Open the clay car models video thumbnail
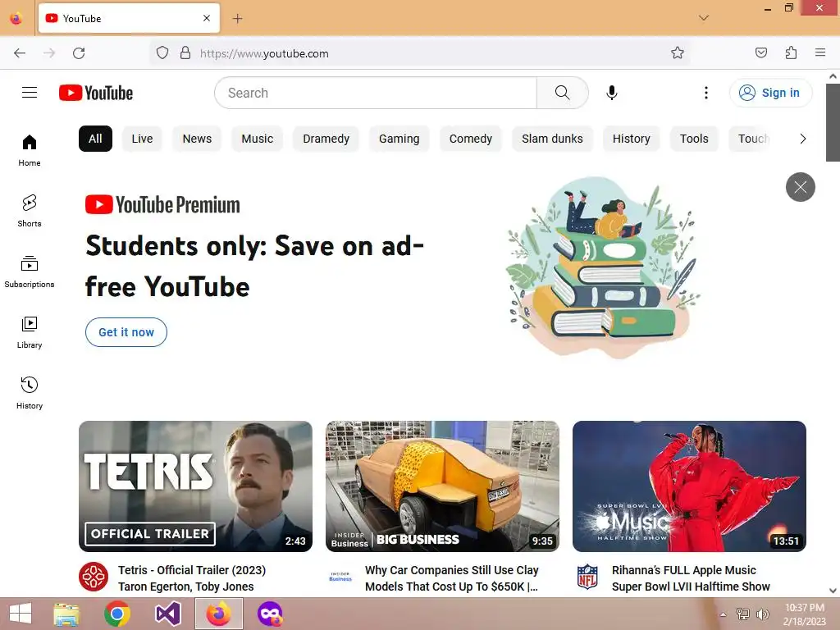The width and height of the screenshot is (840, 630). [442, 486]
